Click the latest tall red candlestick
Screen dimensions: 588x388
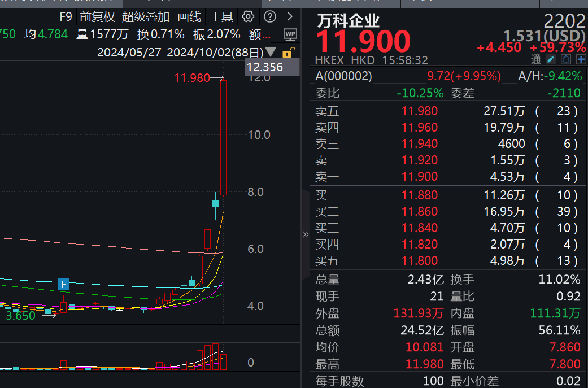pyautogui.click(x=223, y=138)
